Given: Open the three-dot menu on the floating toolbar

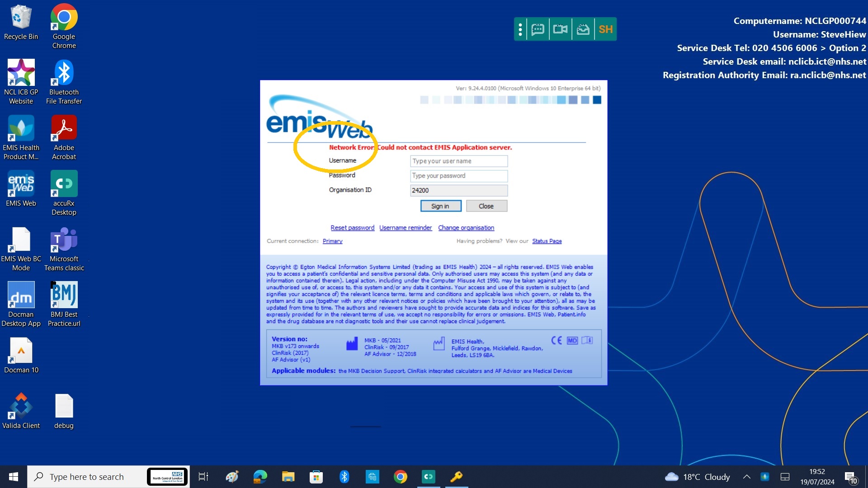Looking at the screenshot, I should (x=520, y=29).
